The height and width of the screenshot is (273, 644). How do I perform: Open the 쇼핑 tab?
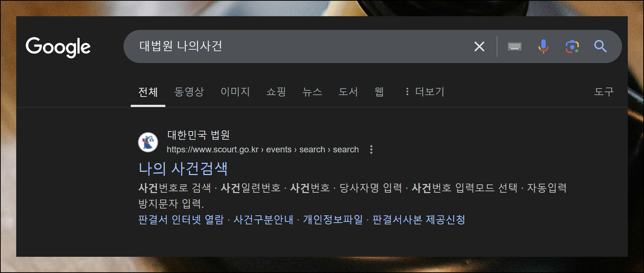pyautogui.click(x=276, y=92)
